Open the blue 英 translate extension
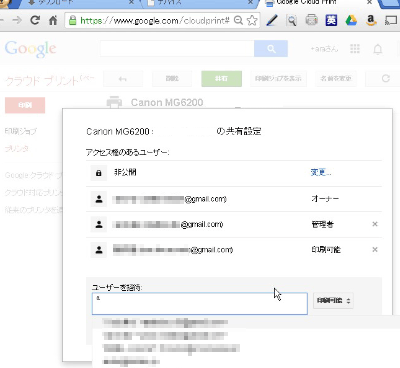The height and width of the screenshot is (368, 400). click(331, 21)
